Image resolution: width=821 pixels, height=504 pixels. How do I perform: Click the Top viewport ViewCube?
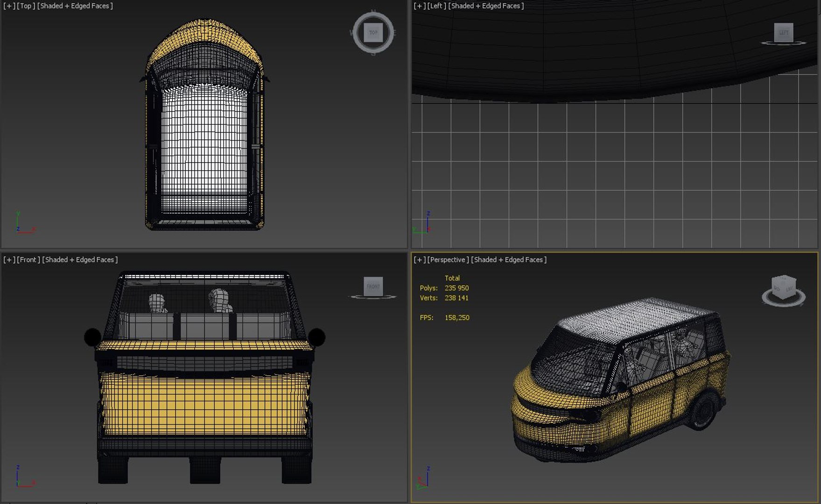[373, 33]
